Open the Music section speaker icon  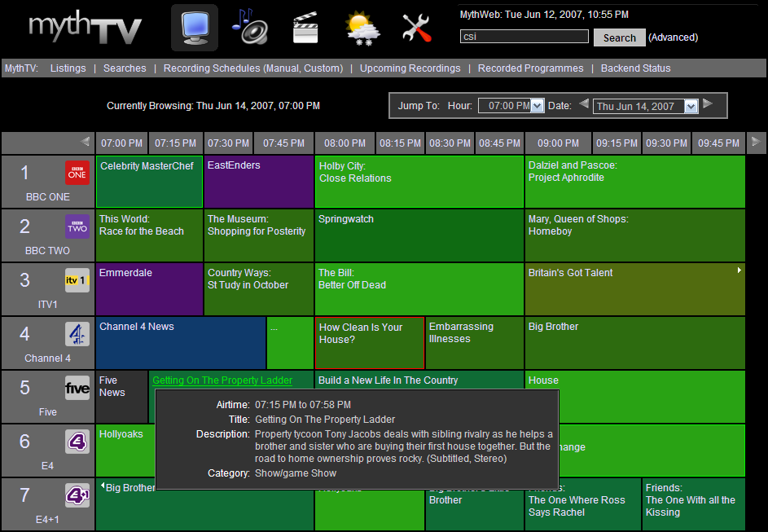[250, 27]
